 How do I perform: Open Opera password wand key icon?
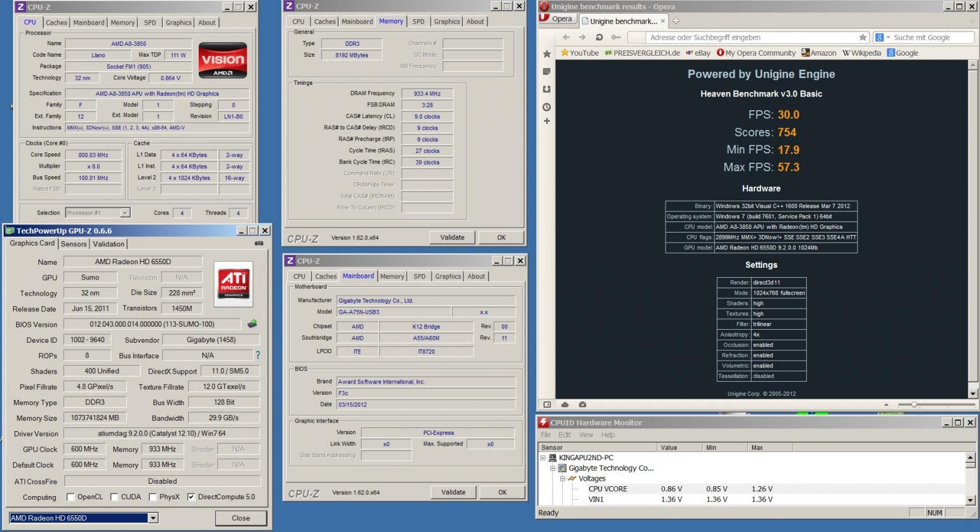tap(615, 37)
